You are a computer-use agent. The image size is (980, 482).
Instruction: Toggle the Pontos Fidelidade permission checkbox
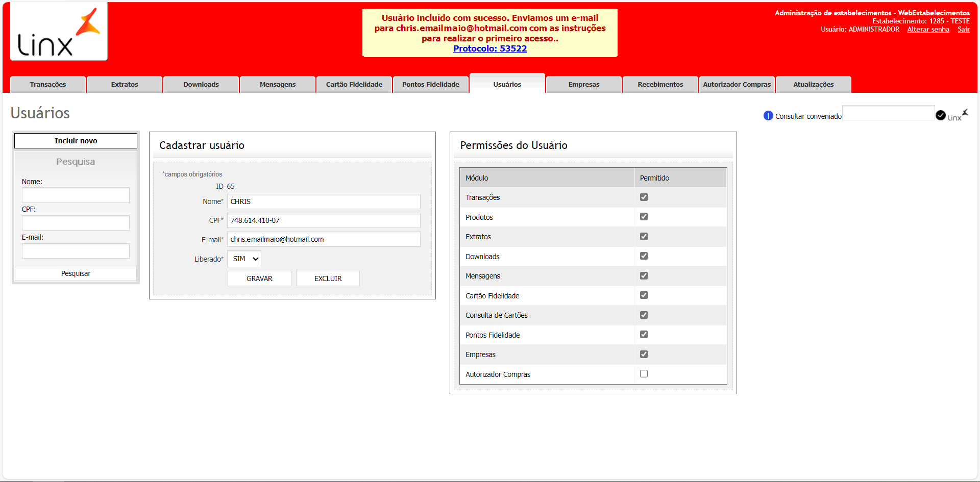tap(644, 335)
